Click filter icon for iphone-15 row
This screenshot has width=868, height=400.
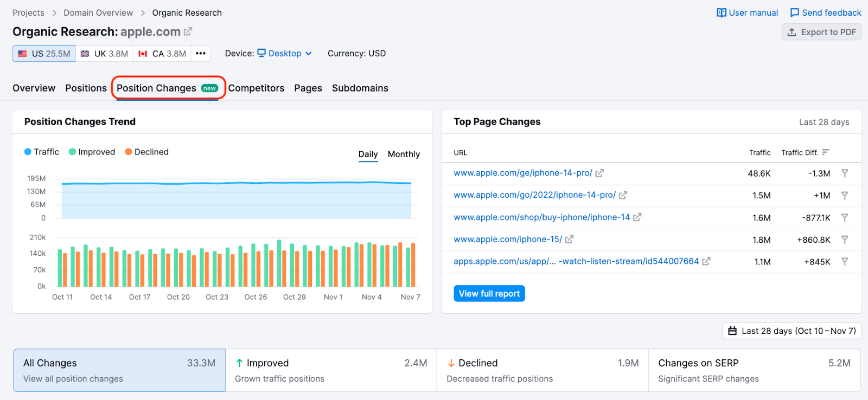tap(845, 240)
